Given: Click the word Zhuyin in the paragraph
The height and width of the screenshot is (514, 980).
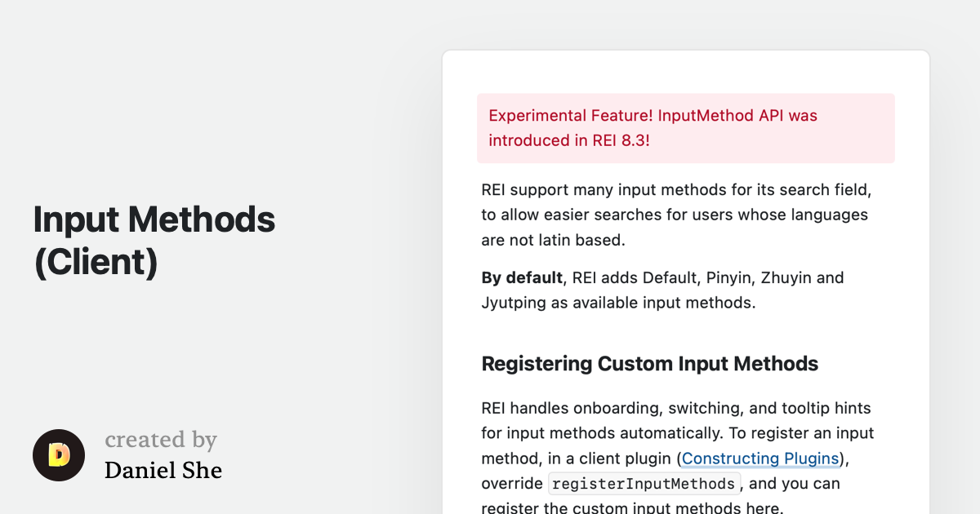Looking at the screenshot, I should (x=786, y=278).
